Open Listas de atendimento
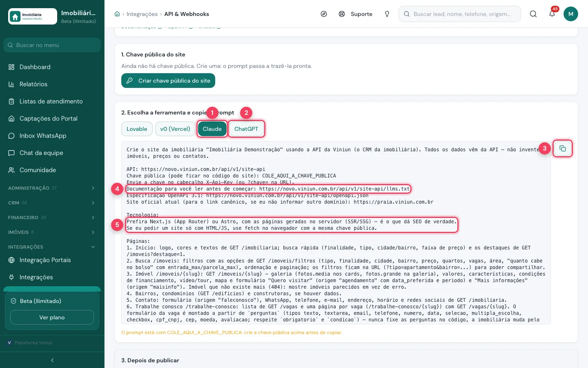 (x=52, y=101)
